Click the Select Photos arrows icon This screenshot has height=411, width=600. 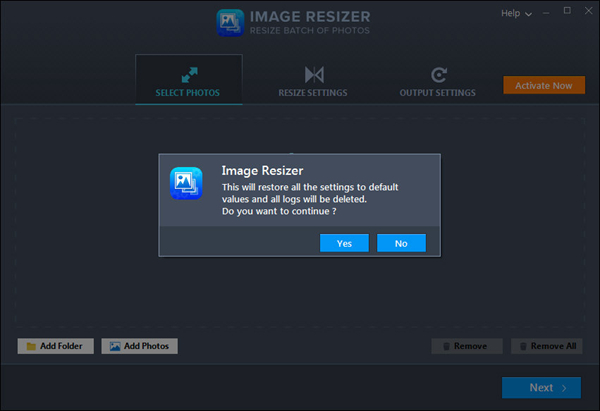click(189, 75)
